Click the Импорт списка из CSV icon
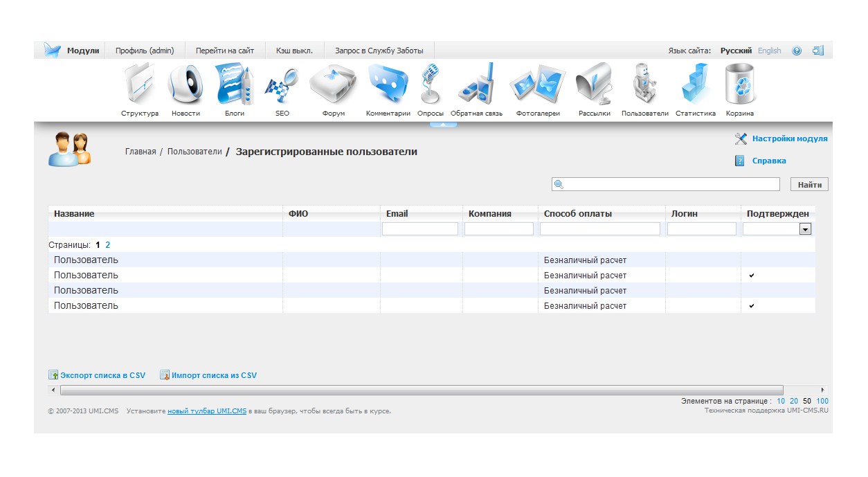Screen dimensions: 868x477 pos(165,375)
